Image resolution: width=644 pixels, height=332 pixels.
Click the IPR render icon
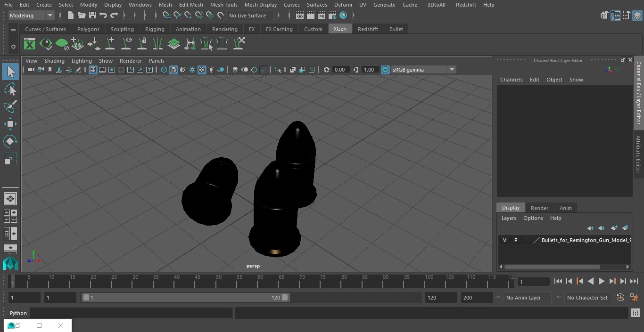point(322,16)
